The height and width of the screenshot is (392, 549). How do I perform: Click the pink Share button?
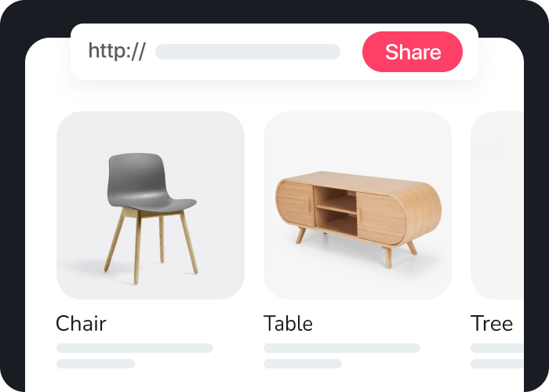412,52
